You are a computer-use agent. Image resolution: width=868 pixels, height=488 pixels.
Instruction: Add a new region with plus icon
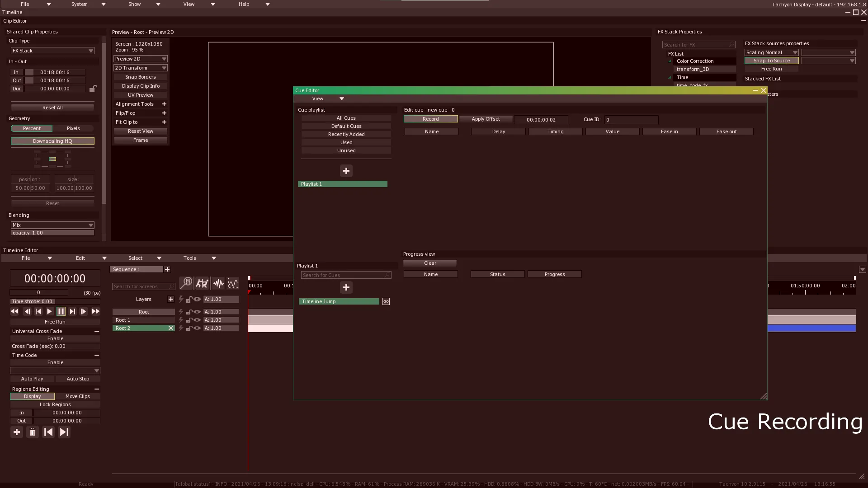(x=17, y=432)
